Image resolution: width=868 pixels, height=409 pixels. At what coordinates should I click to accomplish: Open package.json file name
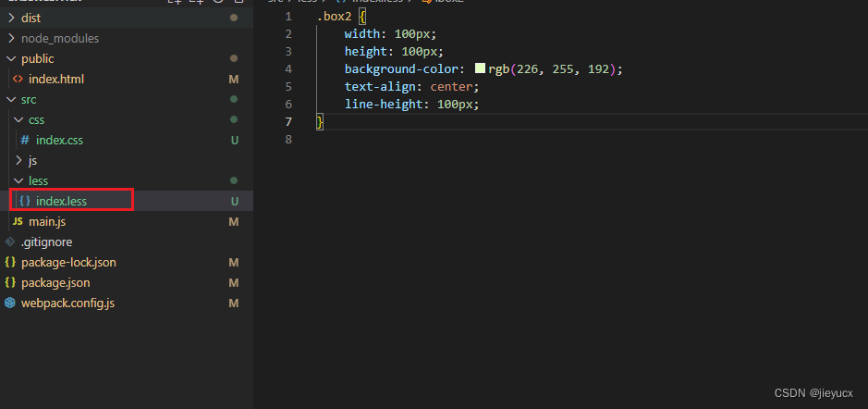[x=55, y=282]
